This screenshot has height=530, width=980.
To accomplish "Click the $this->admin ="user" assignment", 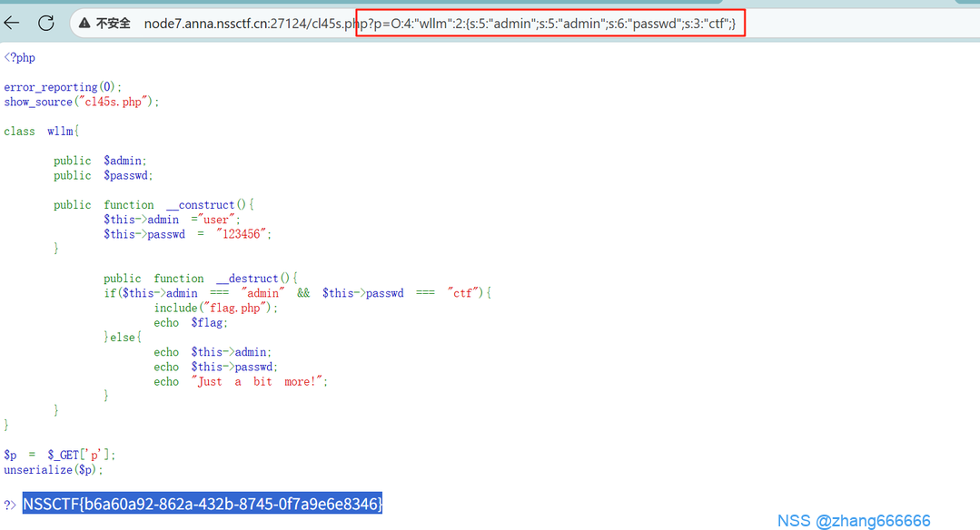I will (172, 220).
